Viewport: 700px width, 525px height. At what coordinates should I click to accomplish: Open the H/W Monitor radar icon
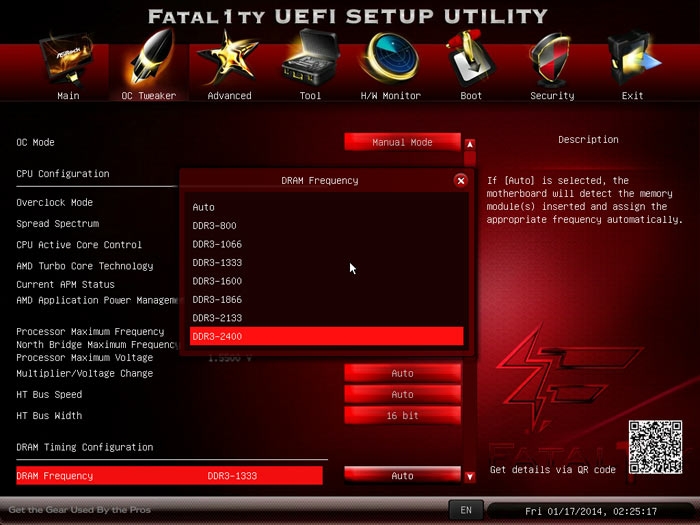(x=391, y=58)
